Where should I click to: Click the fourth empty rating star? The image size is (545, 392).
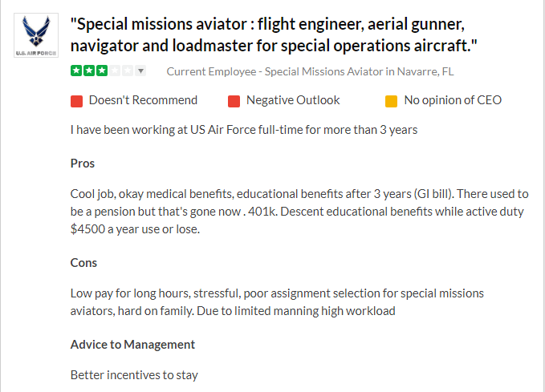[x=115, y=71]
